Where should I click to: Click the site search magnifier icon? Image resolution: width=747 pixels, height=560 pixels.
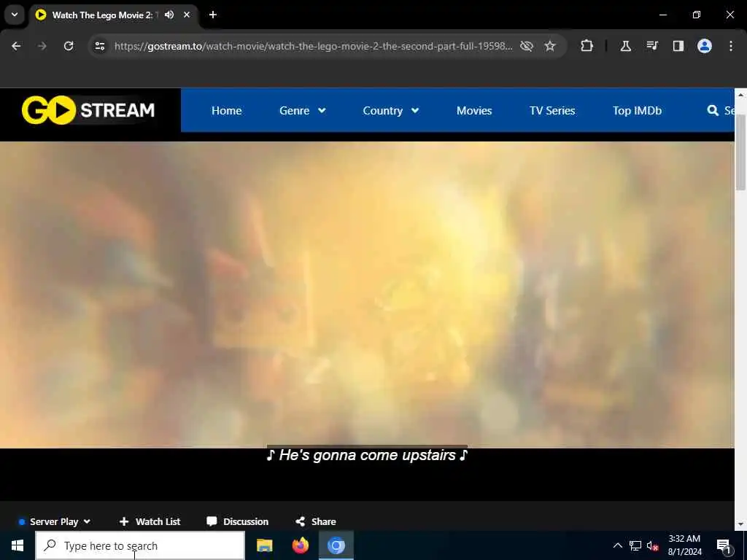[713, 111]
